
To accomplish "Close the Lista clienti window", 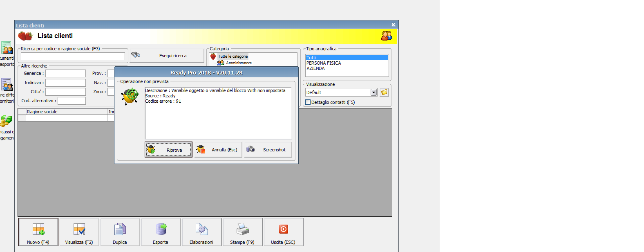I will tap(393, 25).
